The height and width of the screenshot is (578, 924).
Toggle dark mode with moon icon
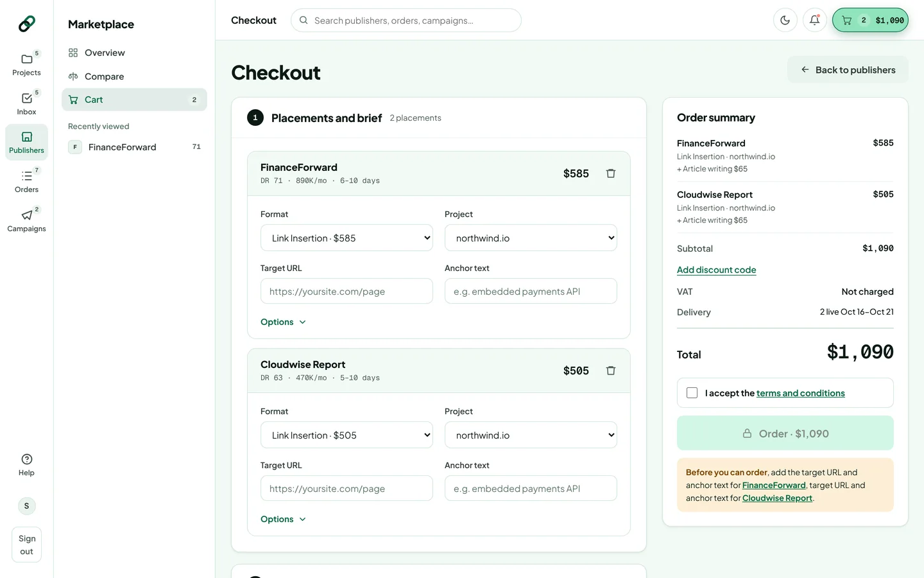(785, 21)
